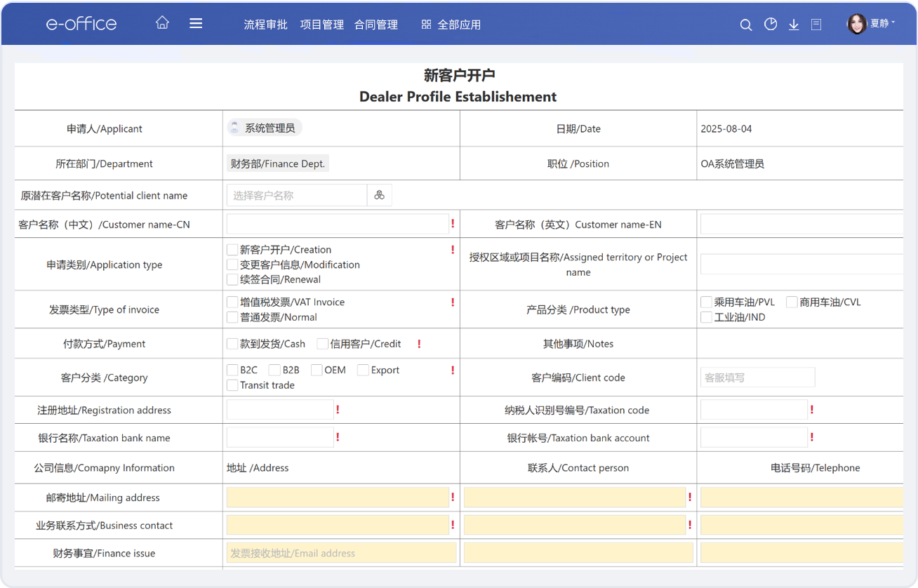This screenshot has width=918, height=588.
Task: Click the download arrow icon
Action: 794,25
